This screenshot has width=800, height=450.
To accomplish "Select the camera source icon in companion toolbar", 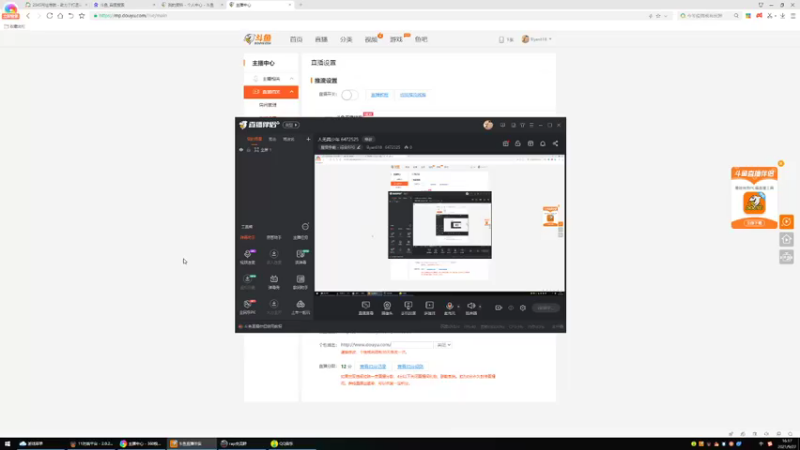I will tap(387, 305).
